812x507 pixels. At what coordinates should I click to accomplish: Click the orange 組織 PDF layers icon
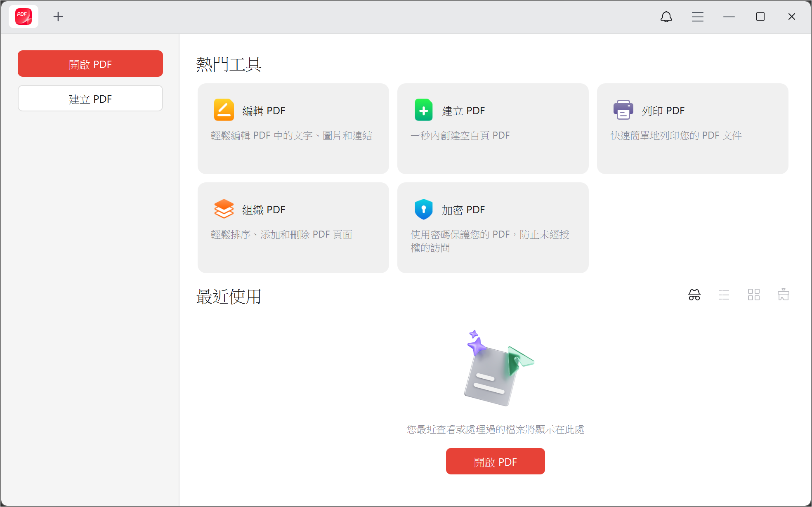[224, 209]
